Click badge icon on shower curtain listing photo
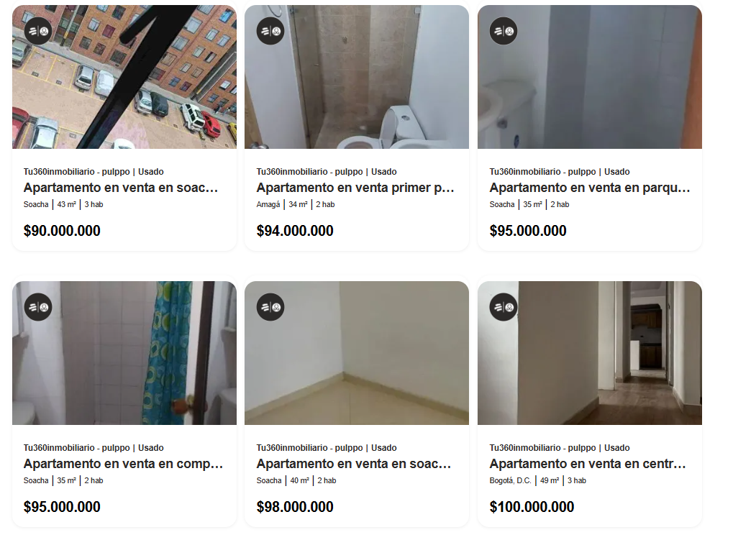This screenshot has height=540, width=756. [x=38, y=307]
